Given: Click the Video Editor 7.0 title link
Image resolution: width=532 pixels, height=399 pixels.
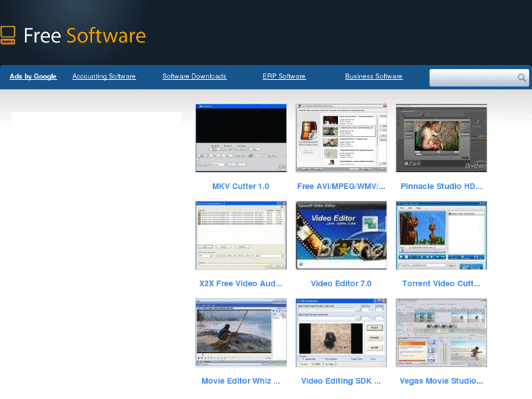Looking at the screenshot, I should (341, 283).
